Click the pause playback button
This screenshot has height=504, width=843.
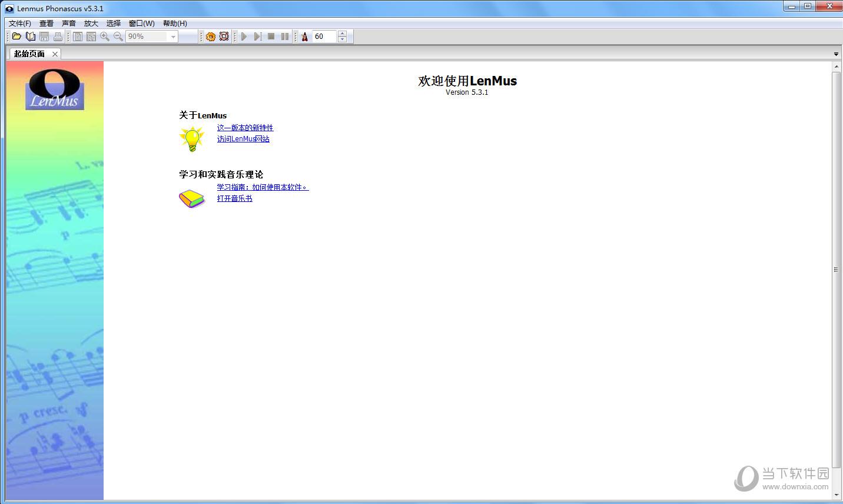click(x=285, y=37)
